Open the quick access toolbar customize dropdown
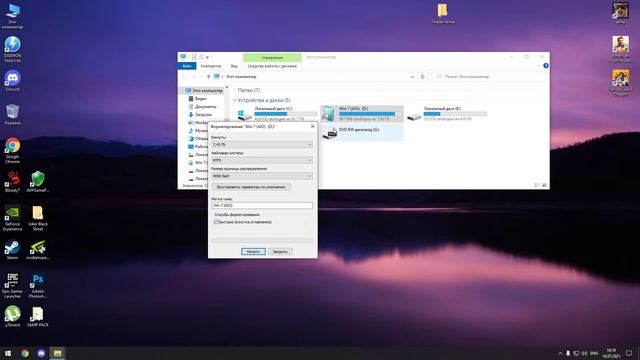 click(x=208, y=57)
